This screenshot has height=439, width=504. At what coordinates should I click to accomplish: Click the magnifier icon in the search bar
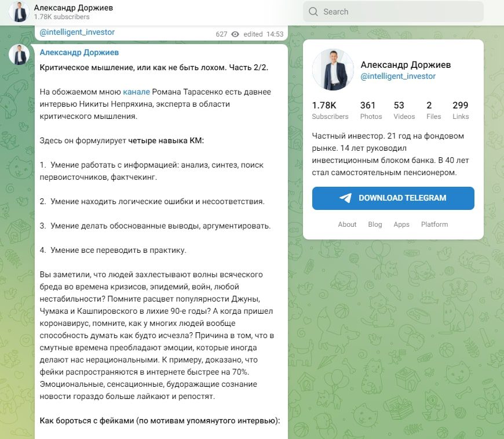point(313,12)
